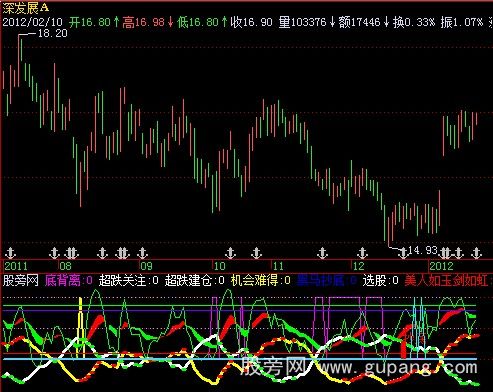The width and height of the screenshot is (493, 392).
Task: Jump to the 10 month timeline label
Action: pyautogui.click(x=219, y=266)
